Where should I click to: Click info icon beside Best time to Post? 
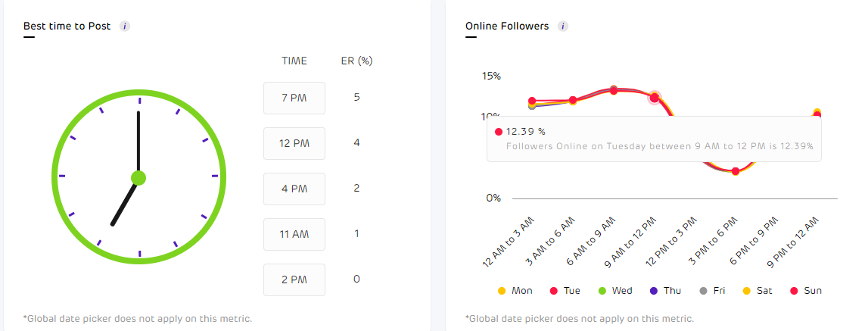pos(125,26)
